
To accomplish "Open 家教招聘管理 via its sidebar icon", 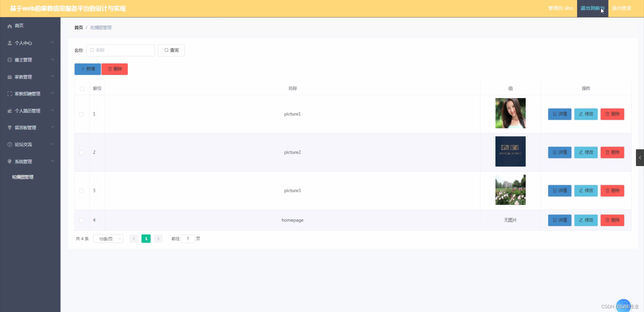I will (x=9, y=94).
